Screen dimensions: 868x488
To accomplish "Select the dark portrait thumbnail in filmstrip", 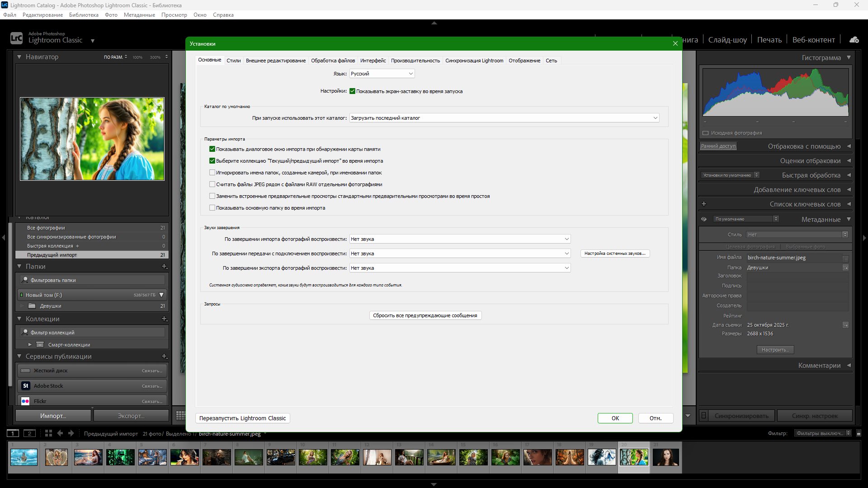I will click(x=665, y=457).
